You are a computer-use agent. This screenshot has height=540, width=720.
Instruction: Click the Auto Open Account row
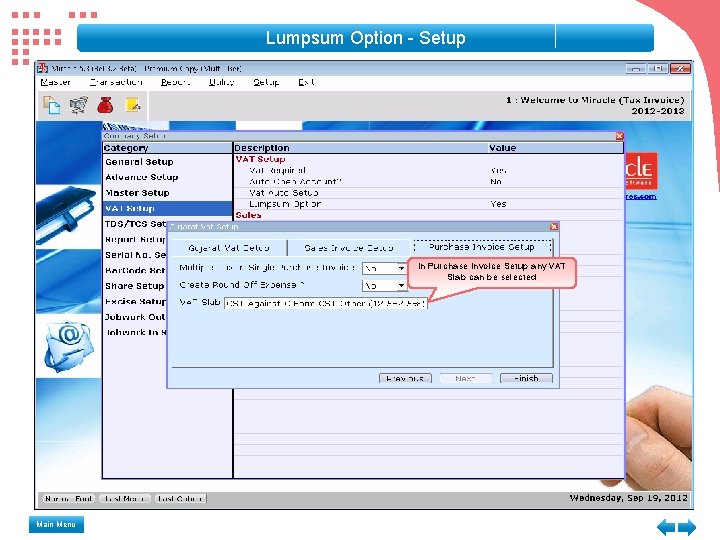pyautogui.click(x=428, y=182)
